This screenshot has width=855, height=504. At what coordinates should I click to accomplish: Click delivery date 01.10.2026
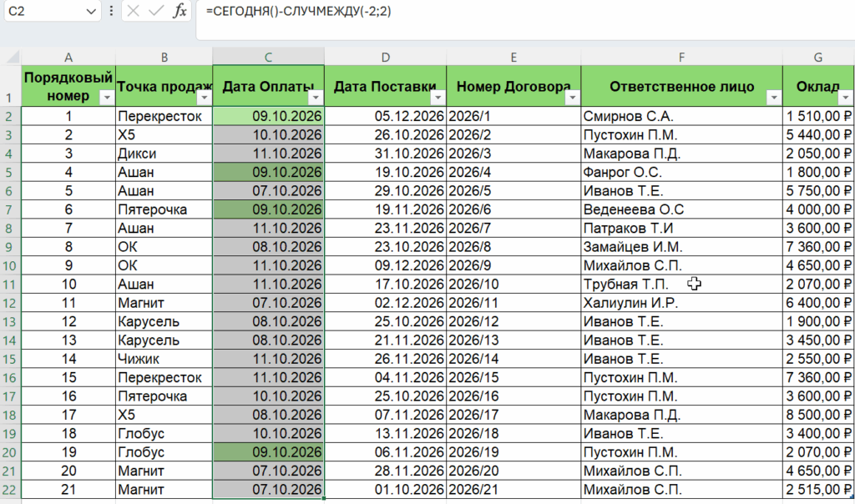pos(386,489)
